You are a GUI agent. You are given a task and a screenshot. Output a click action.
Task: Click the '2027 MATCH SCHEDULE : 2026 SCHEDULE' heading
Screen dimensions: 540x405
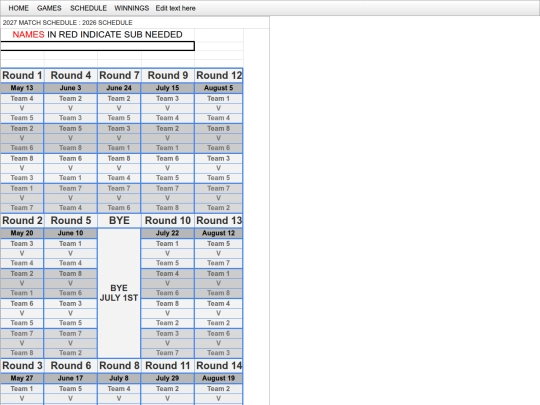[68, 23]
